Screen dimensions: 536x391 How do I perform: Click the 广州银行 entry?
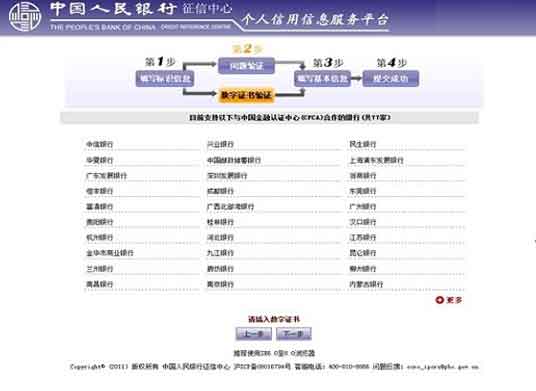pos(363,206)
